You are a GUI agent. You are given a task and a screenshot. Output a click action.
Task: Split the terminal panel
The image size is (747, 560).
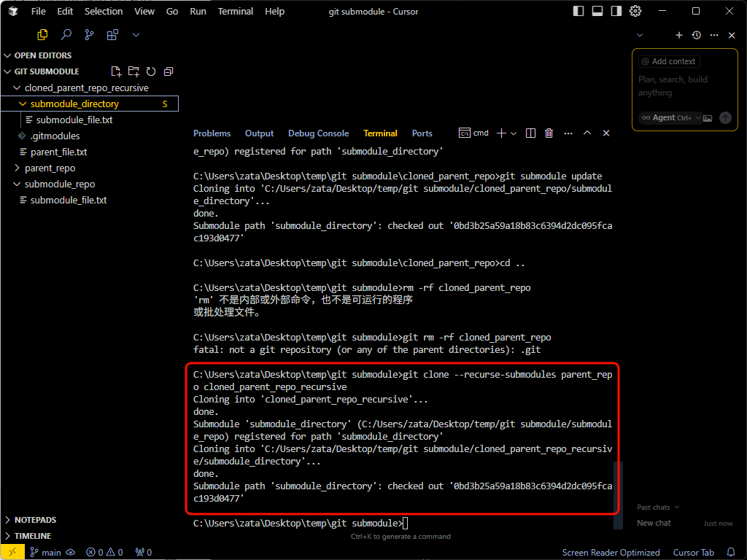(530, 133)
